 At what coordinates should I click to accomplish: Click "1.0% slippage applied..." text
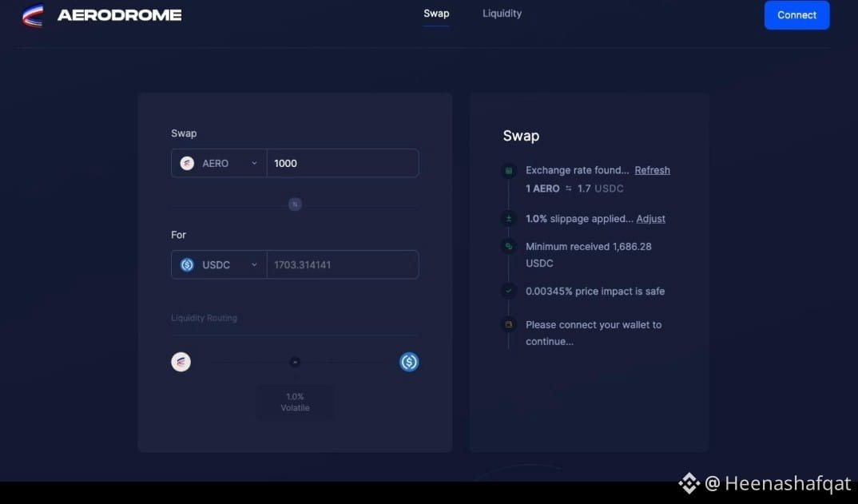(x=579, y=219)
